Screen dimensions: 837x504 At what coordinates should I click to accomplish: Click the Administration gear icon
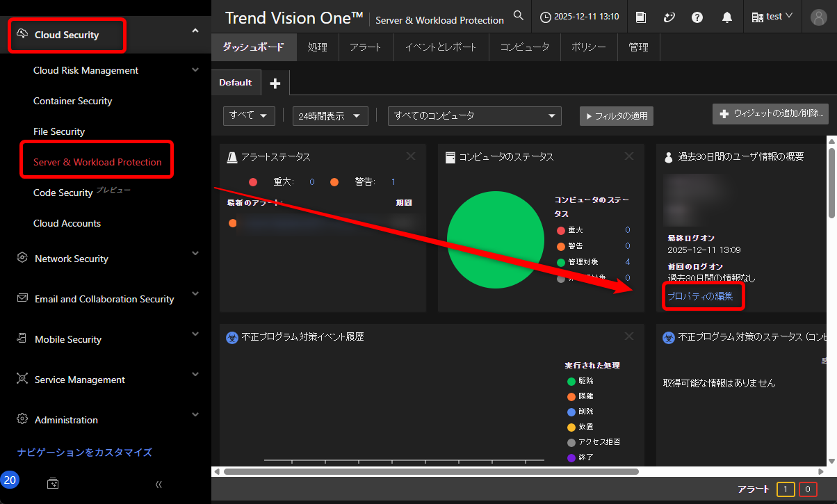pyautogui.click(x=22, y=419)
